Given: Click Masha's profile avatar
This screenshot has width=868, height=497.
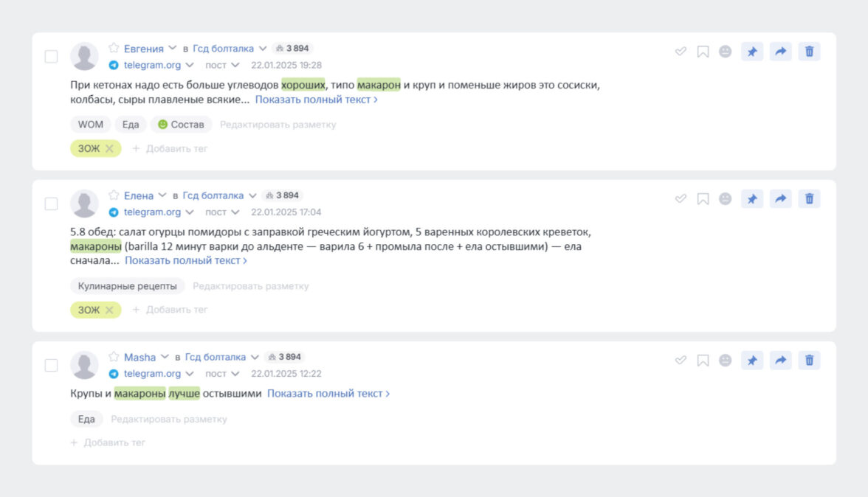Looking at the screenshot, I should [x=84, y=364].
